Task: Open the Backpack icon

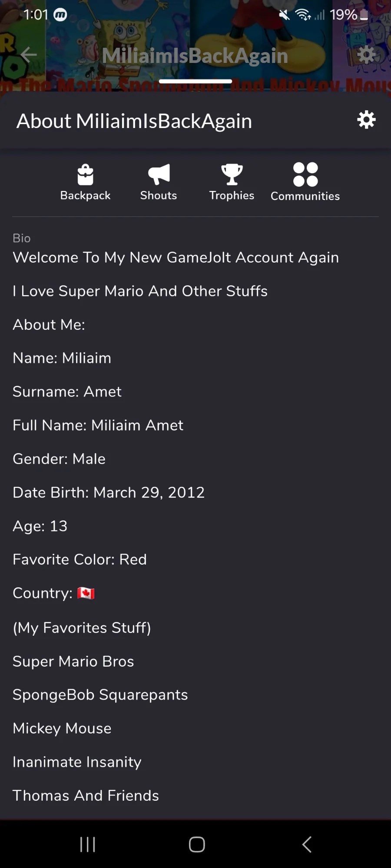Action: 85,174
